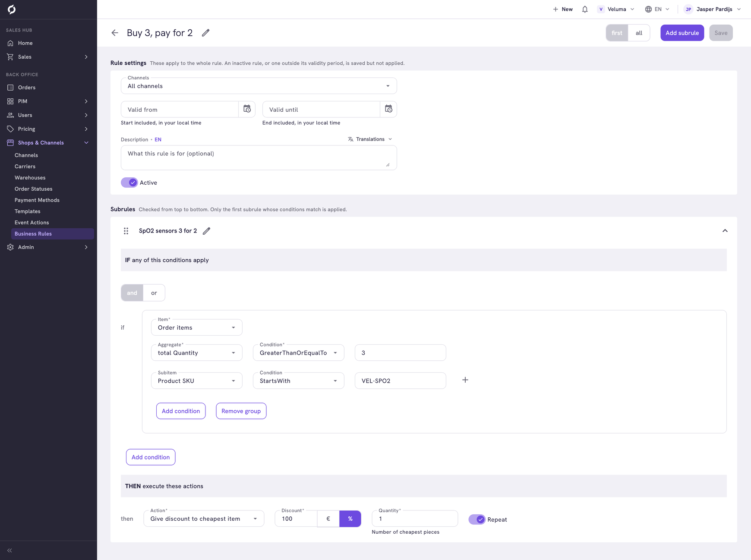Toggle the Active switch off
Viewport: 751px width, 560px height.
[129, 182]
